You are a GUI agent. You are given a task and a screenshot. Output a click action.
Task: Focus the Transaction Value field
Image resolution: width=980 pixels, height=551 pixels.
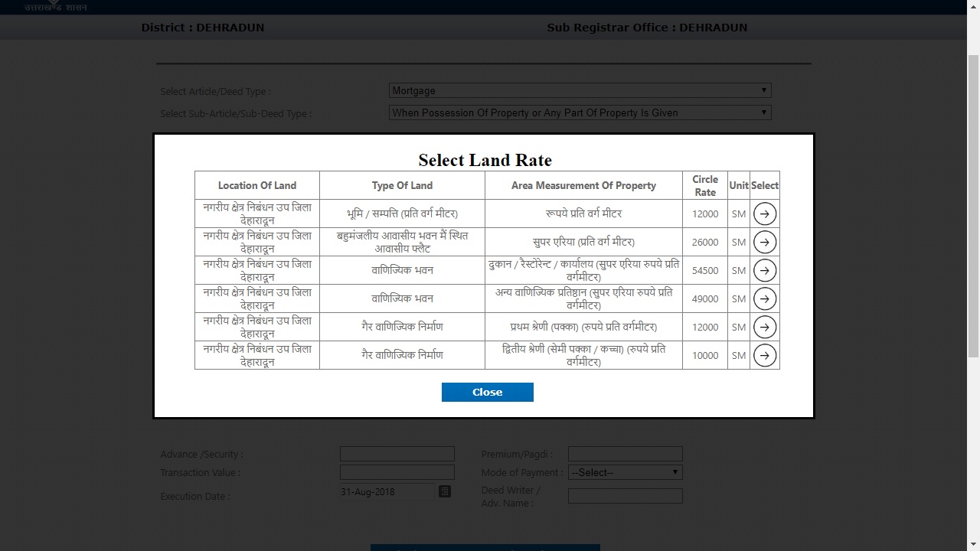[397, 471]
